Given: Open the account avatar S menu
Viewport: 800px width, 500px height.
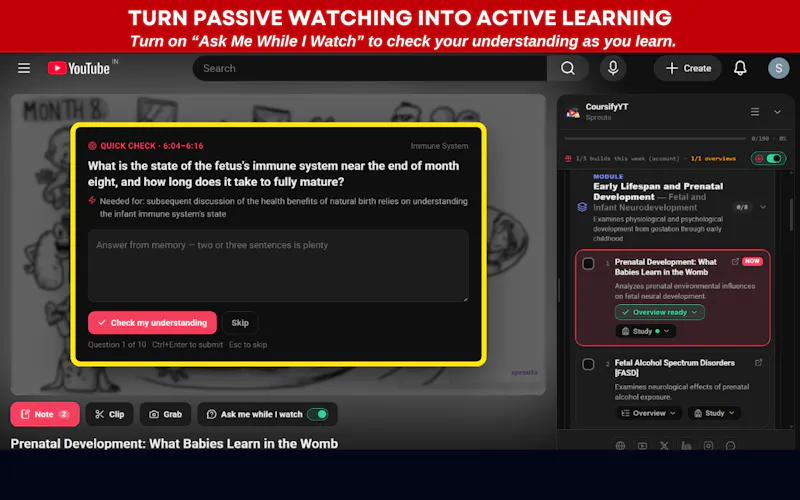Looking at the screenshot, I should click(x=779, y=68).
